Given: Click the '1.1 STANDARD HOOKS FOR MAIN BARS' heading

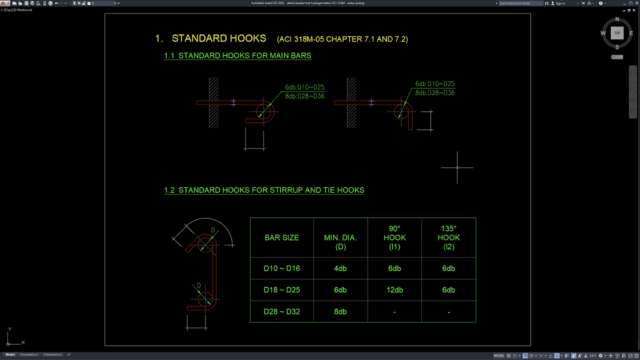Looking at the screenshot, I should pyautogui.click(x=238, y=56).
